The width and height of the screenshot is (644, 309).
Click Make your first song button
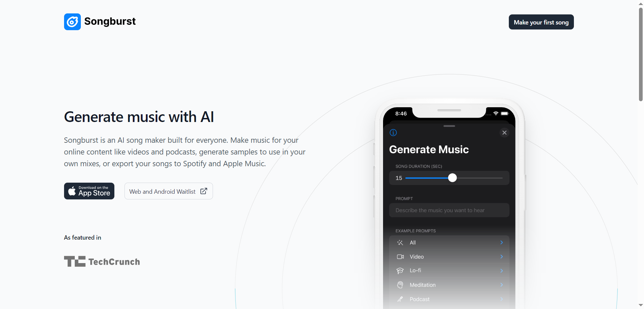pyautogui.click(x=541, y=22)
